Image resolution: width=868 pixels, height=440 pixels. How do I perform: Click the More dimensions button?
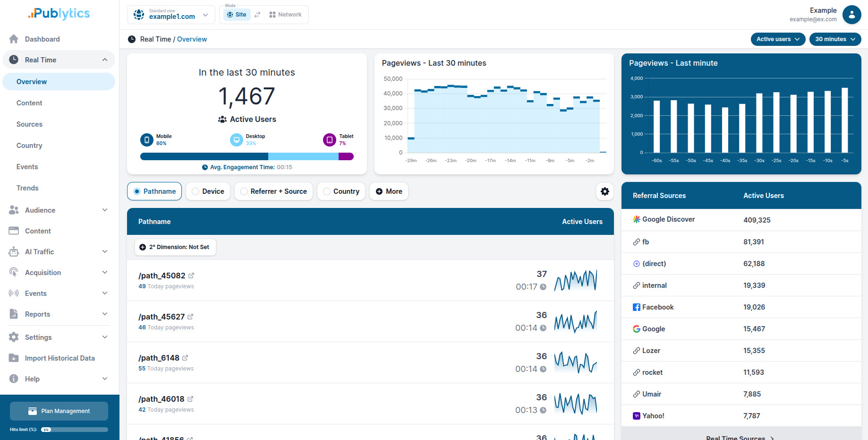(x=389, y=191)
